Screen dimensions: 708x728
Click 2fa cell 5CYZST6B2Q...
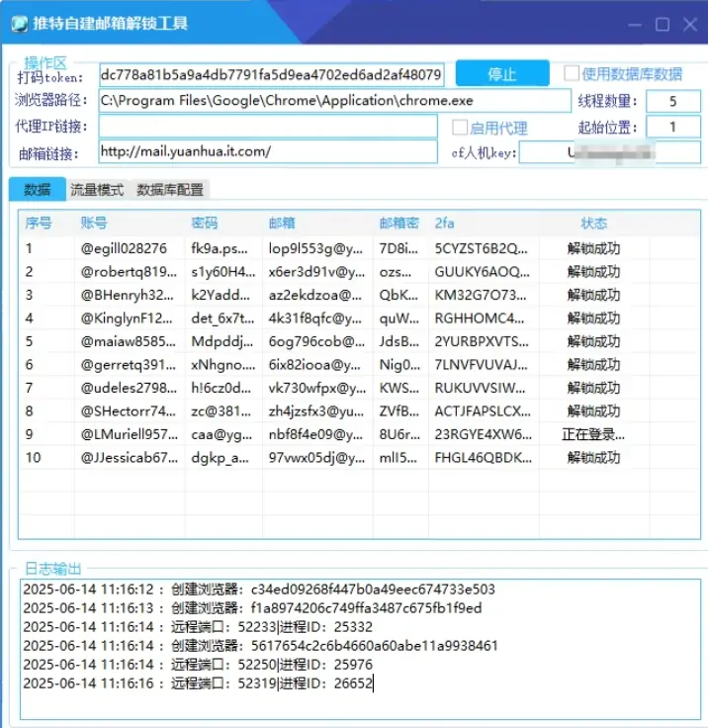click(x=482, y=249)
